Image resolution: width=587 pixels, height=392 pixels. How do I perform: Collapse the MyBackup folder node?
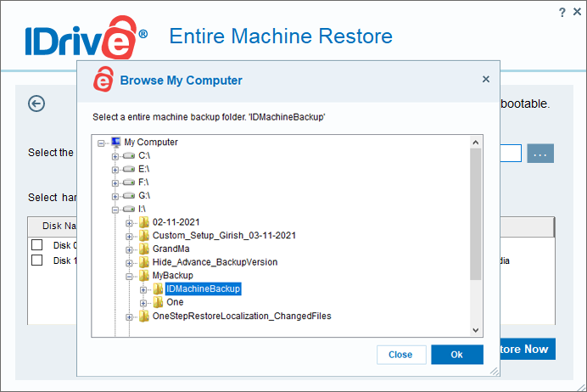(130, 276)
